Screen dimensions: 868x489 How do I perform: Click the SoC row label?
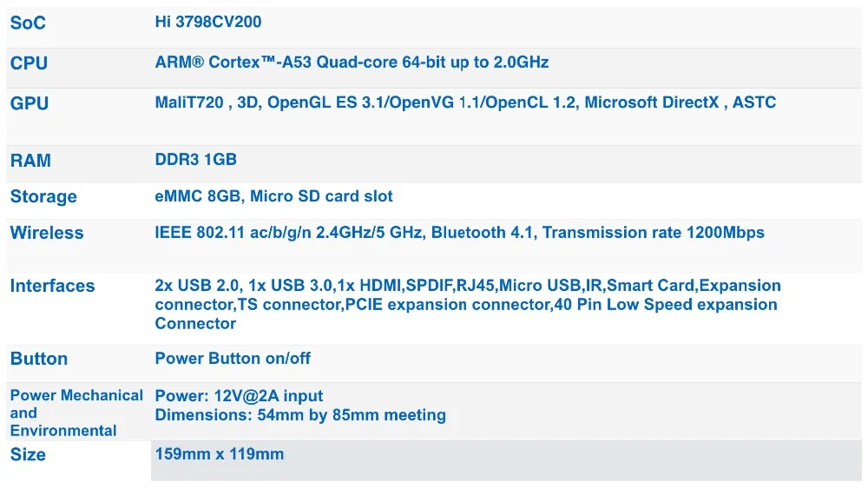(x=28, y=23)
